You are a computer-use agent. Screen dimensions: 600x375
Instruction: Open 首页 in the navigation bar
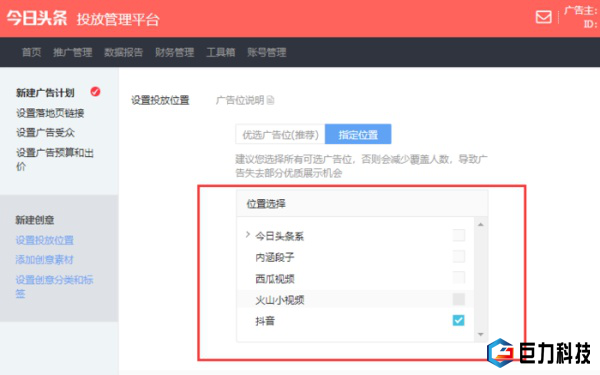click(x=31, y=52)
